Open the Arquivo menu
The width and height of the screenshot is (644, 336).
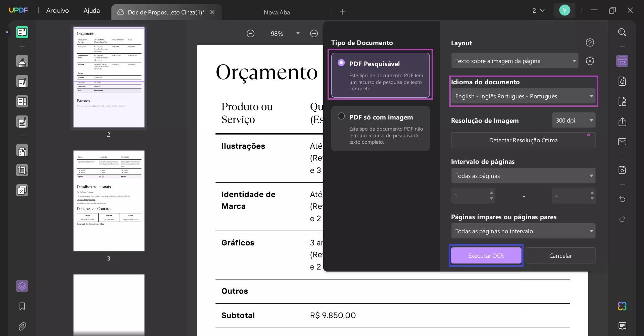[x=57, y=10]
